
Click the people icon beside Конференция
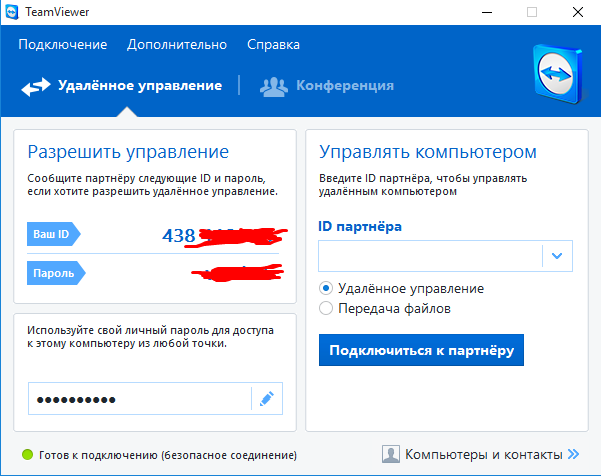click(x=274, y=86)
